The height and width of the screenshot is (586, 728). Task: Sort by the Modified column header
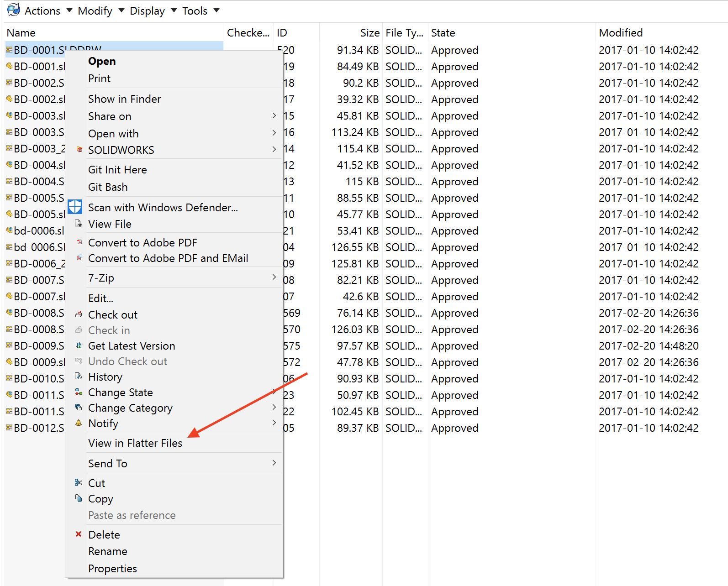click(621, 33)
